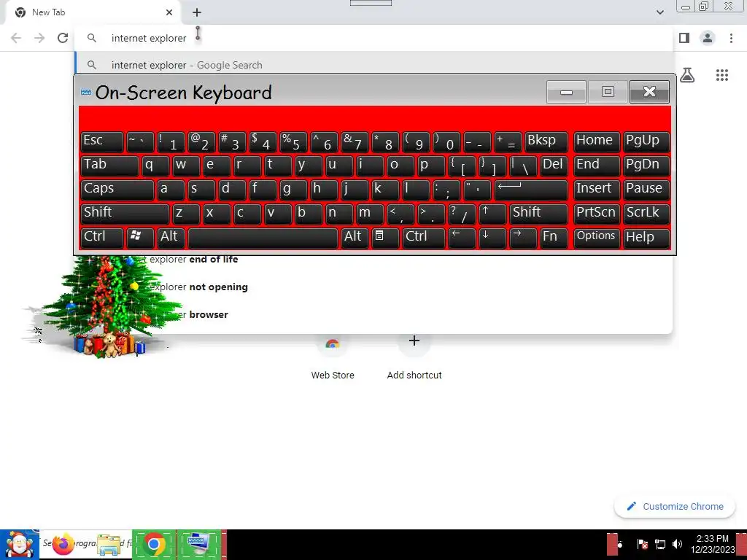
Task: Click the Add shortcut plus tile
Action: [414, 356]
